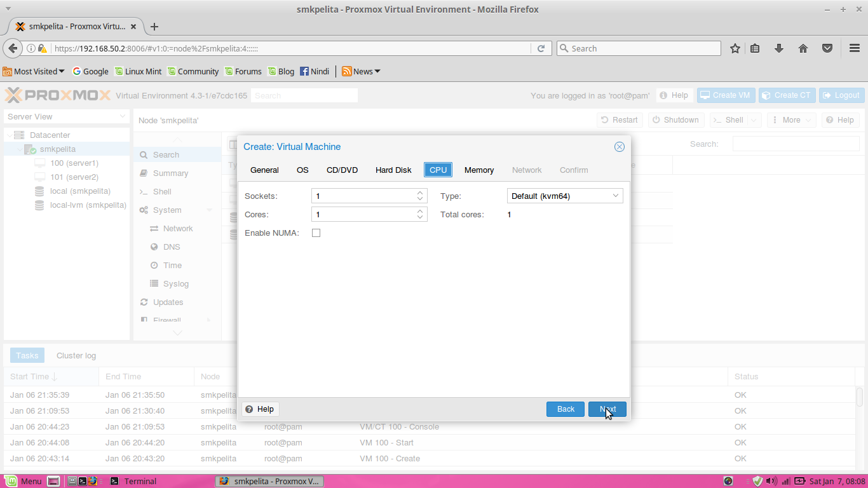Image resolution: width=868 pixels, height=488 pixels.
Task: Open the Shell options dropdown arrow
Action: click(x=754, y=120)
